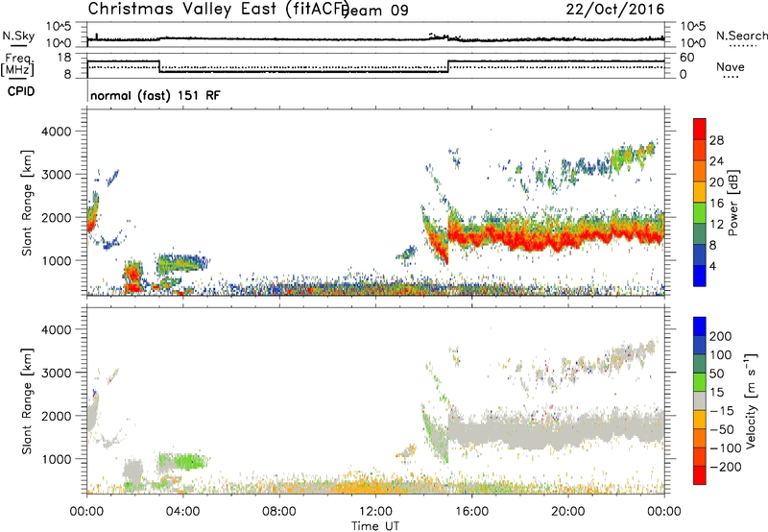The image size is (768, 532).
Task: Select the 'normal (fast) 151 RF' text
Action: click(x=156, y=95)
